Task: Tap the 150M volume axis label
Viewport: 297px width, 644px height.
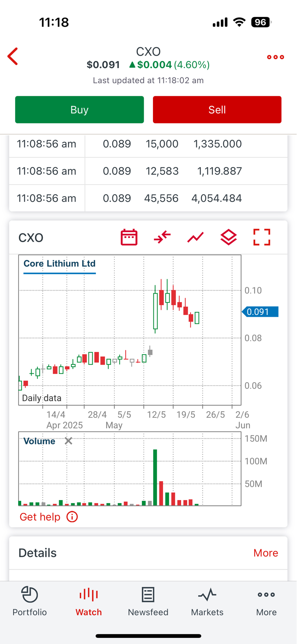Action: (256, 439)
